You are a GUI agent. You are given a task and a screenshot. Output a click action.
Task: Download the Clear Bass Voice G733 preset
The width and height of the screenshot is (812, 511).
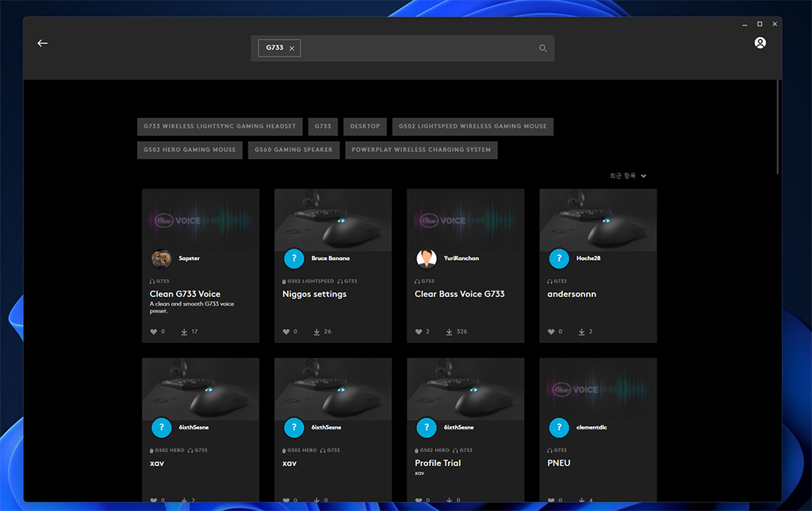[449, 331]
